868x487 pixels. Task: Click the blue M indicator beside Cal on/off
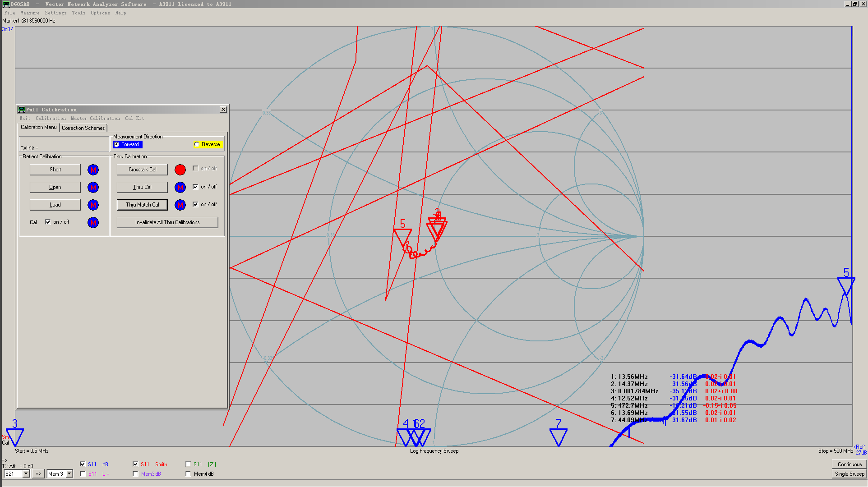93,223
